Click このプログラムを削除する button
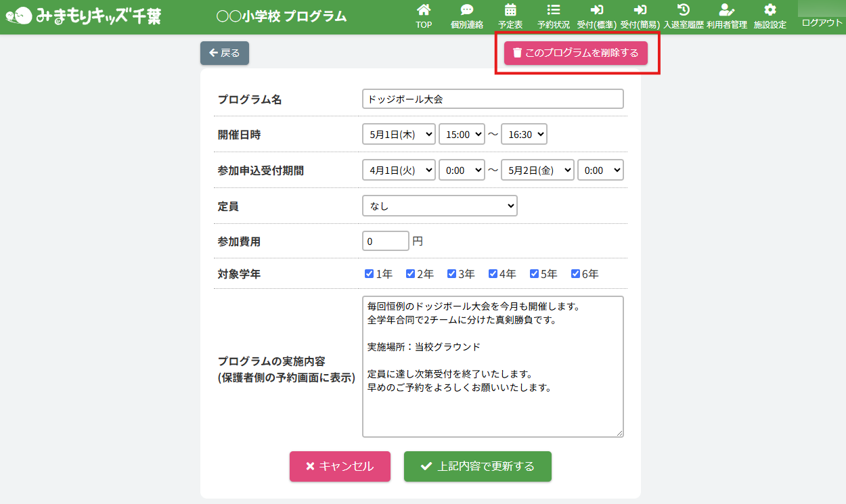 pos(575,53)
